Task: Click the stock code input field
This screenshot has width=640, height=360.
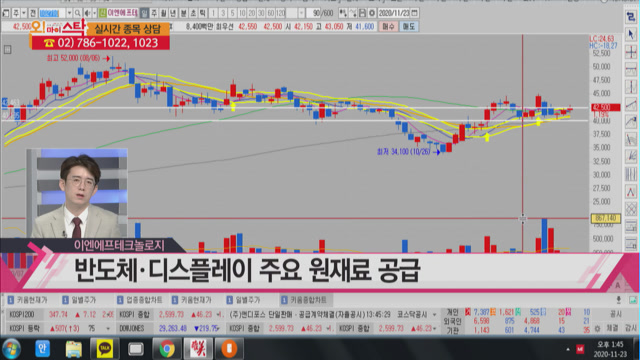Action: pyautogui.click(x=52, y=13)
